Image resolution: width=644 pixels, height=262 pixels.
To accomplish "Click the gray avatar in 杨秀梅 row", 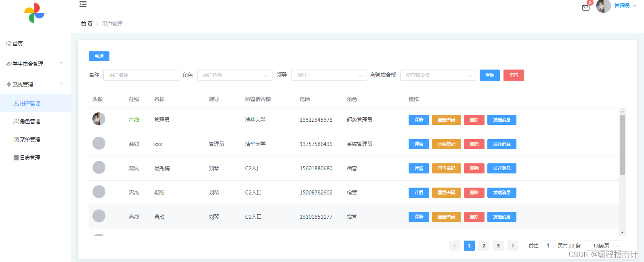I will [x=99, y=167].
